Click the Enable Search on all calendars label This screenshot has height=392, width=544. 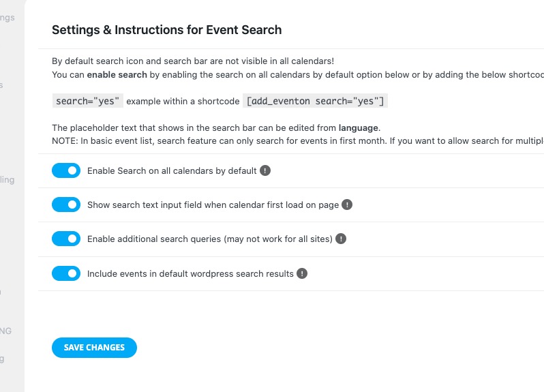coord(172,170)
